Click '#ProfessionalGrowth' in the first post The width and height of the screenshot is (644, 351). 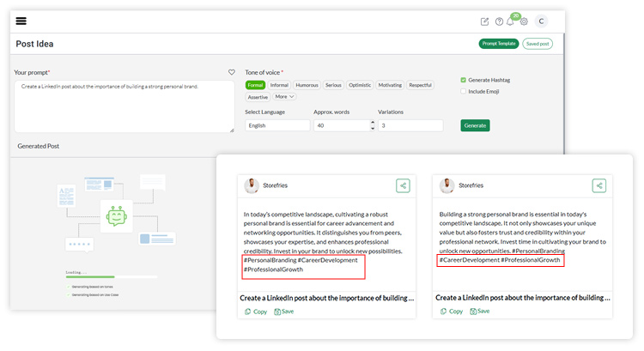[274, 269]
